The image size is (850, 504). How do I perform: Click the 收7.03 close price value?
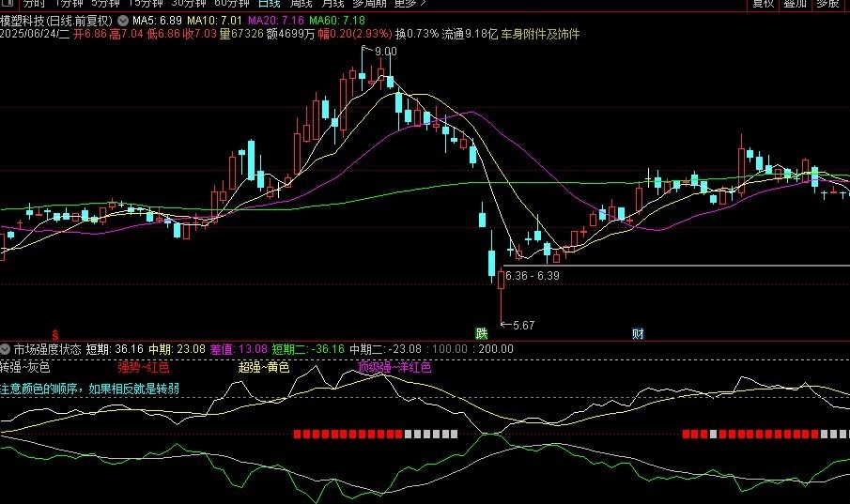pos(200,34)
